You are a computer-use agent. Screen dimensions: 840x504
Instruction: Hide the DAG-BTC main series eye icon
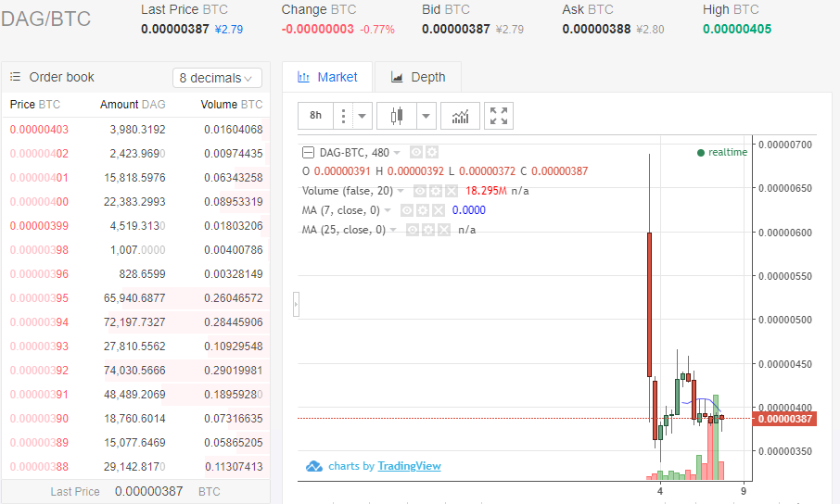coord(416,152)
